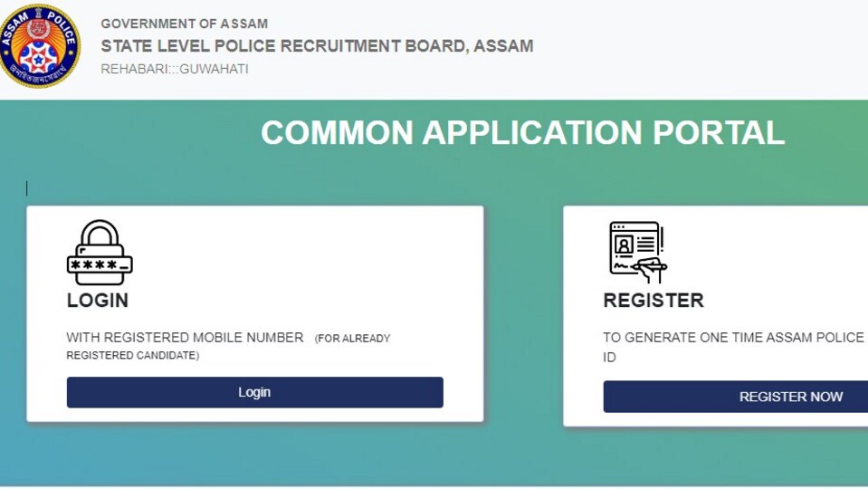Click the REGISTER card heading
This screenshot has width=868, height=489.
(653, 300)
